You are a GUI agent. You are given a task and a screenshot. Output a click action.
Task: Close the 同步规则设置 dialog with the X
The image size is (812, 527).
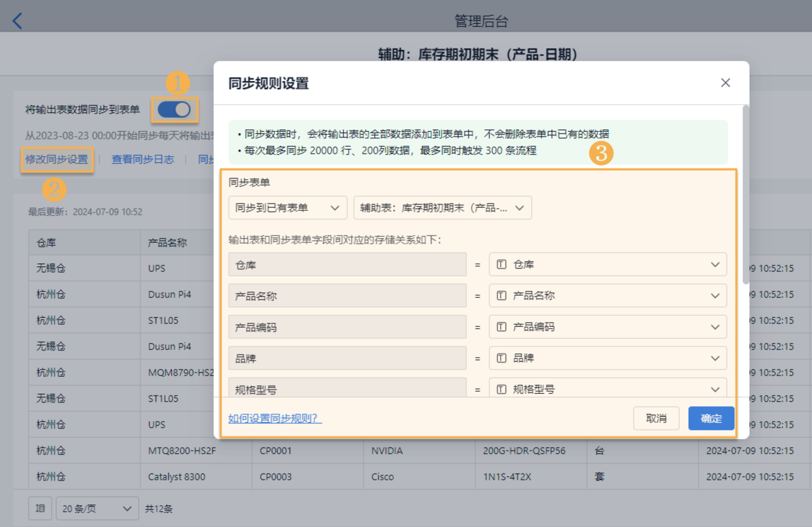click(x=725, y=83)
